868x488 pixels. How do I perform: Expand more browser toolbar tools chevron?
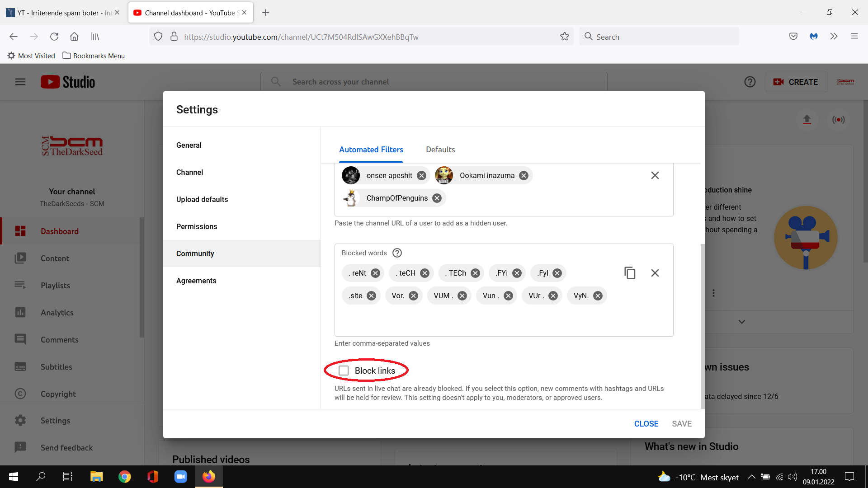[834, 37]
